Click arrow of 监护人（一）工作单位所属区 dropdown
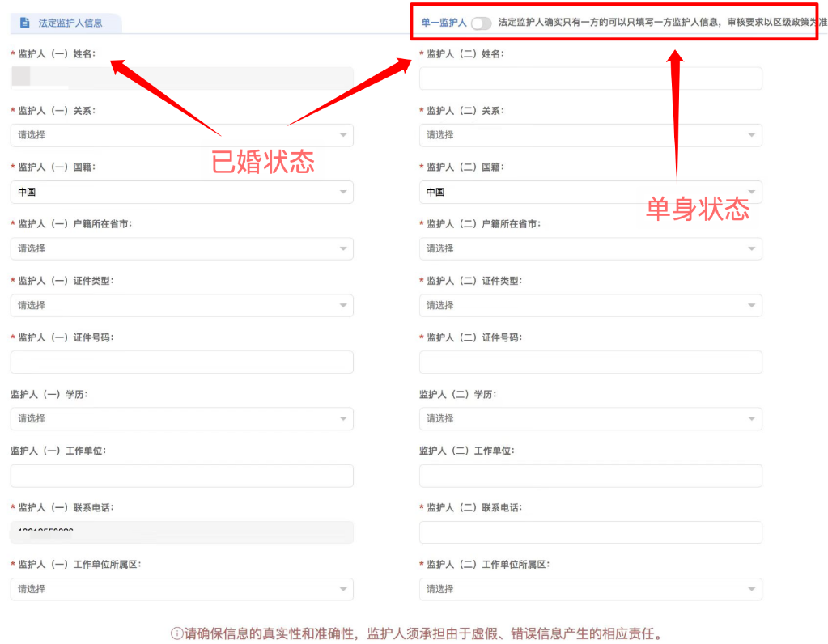Screen dimensions: 828x644 [343, 589]
